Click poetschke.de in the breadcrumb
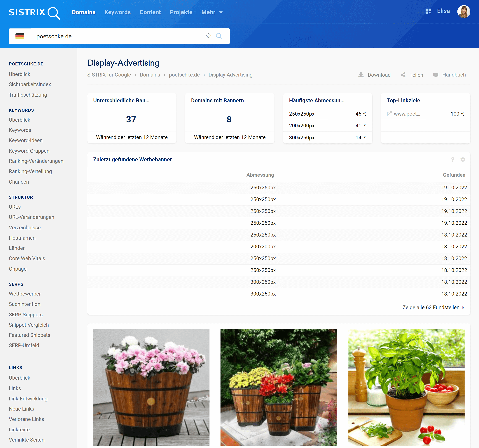Screen dimensions: 479x448 [x=184, y=75]
